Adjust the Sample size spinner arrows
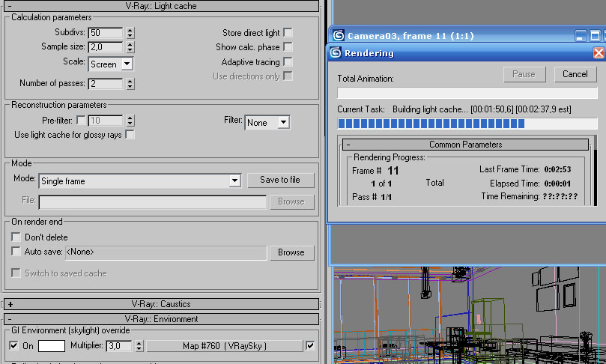This screenshot has width=606, height=364. coord(130,47)
